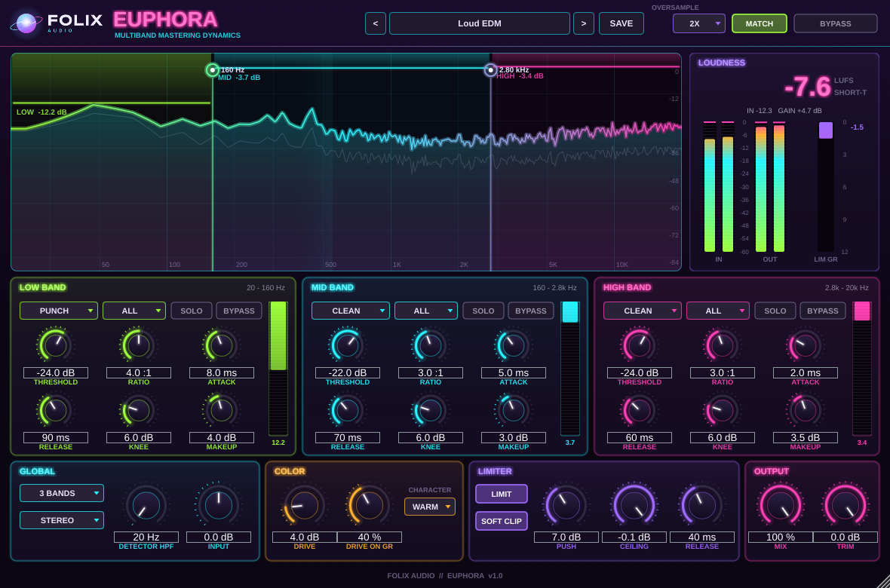Click the Folix Audio planet logo
The image size is (890, 588).
(26, 23)
